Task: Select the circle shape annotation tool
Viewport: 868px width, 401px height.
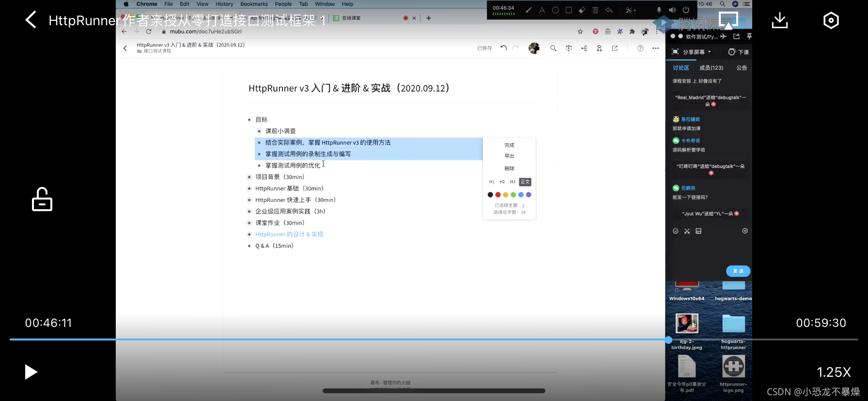Action: 555,10
